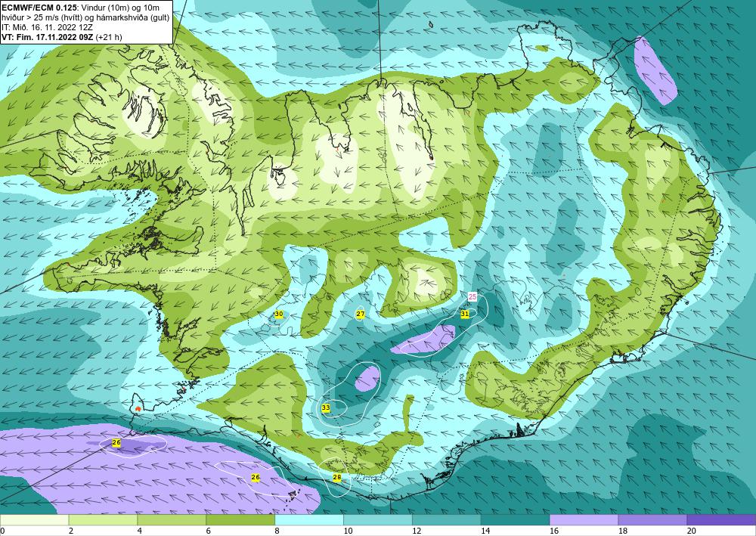Click the yellow gust label 27
This screenshot has height=536, width=756.
[360, 314]
